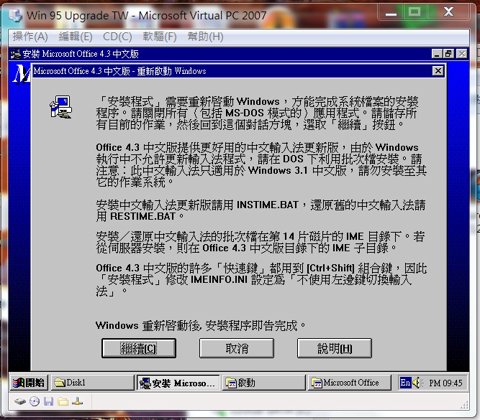Click the RESTIME.BAT text in dialog
The height and width of the screenshot is (420, 480).
pos(143,216)
